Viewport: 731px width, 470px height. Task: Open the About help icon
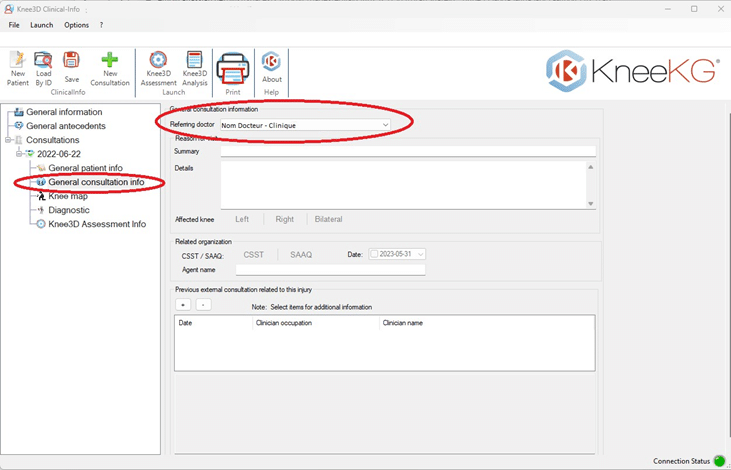click(x=271, y=68)
